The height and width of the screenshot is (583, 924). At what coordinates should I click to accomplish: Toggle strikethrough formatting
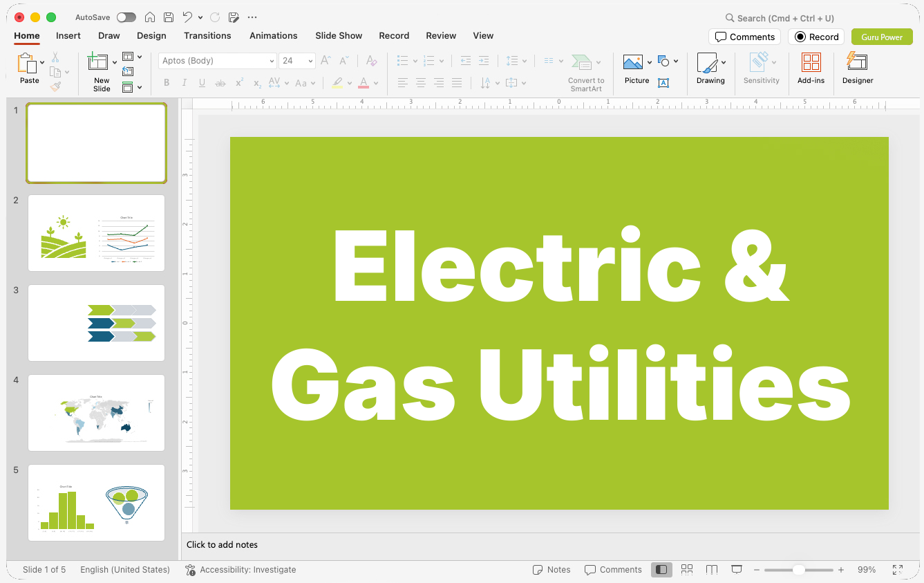coord(220,83)
